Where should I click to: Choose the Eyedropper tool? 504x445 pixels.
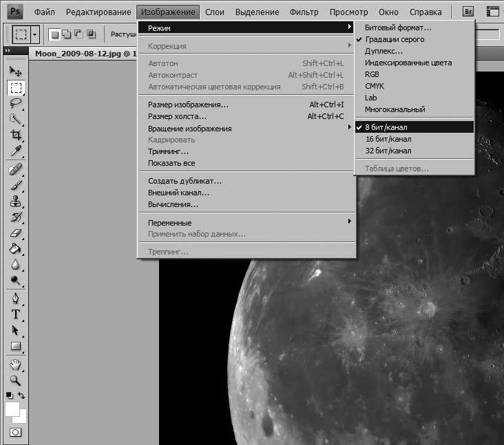(x=15, y=151)
